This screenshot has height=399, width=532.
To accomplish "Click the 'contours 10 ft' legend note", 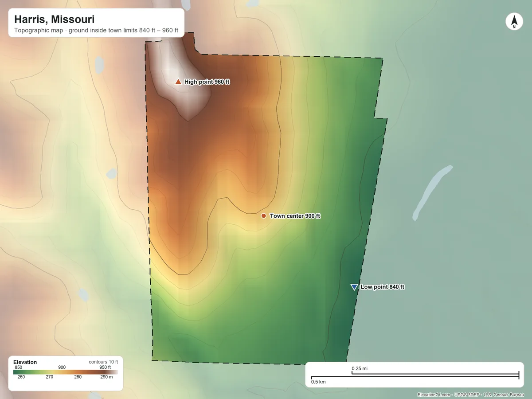I will pos(103,362).
